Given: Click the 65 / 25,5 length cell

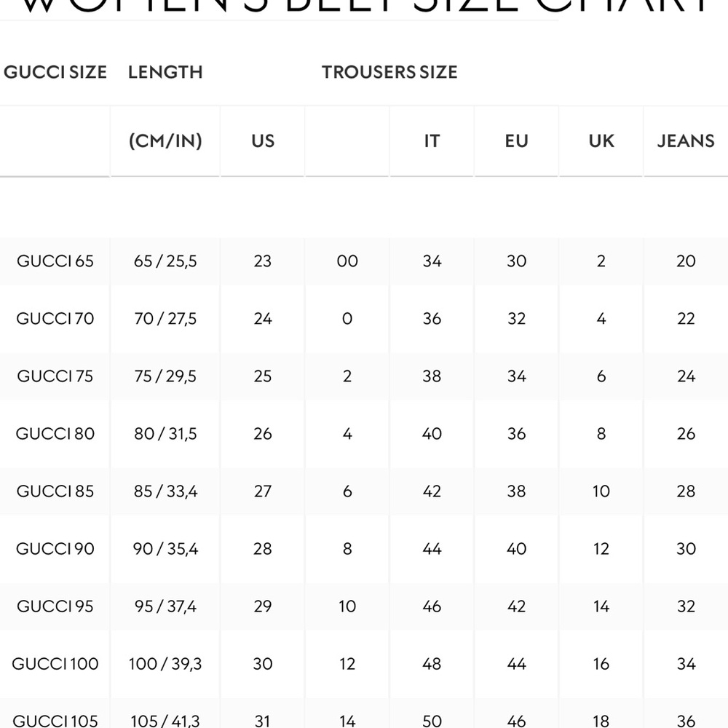Looking at the screenshot, I should pyautogui.click(x=165, y=261).
